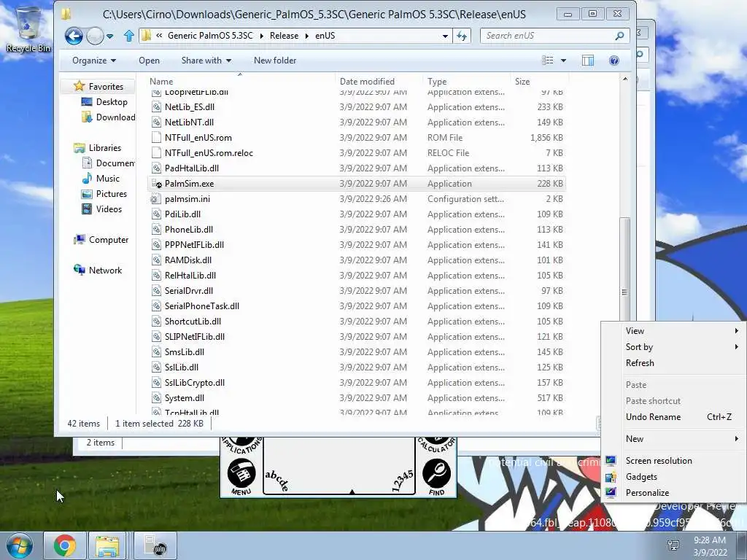The width and height of the screenshot is (747, 560).
Task: Click the Generic PalmOS 5.3SC breadcrumb
Action: point(210,36)
